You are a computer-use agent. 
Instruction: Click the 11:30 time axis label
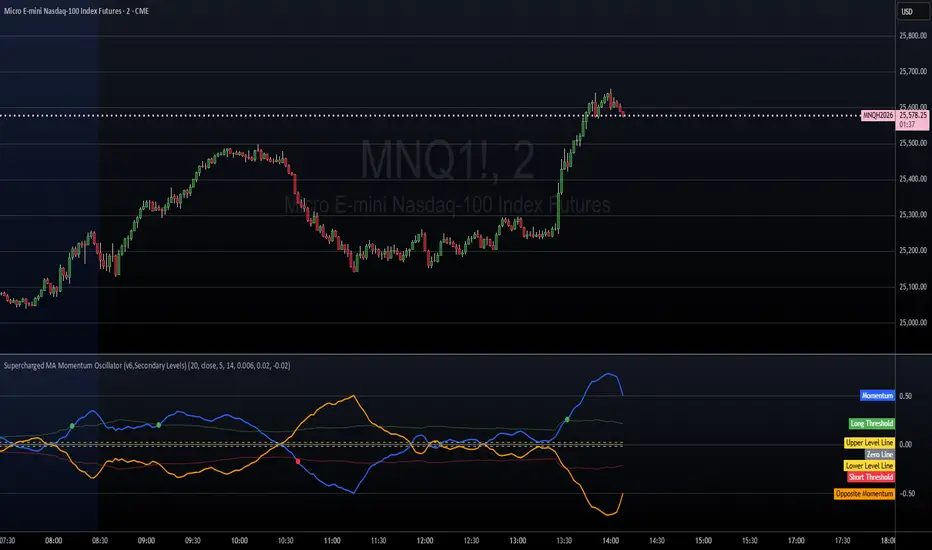[x=379, y=540]
